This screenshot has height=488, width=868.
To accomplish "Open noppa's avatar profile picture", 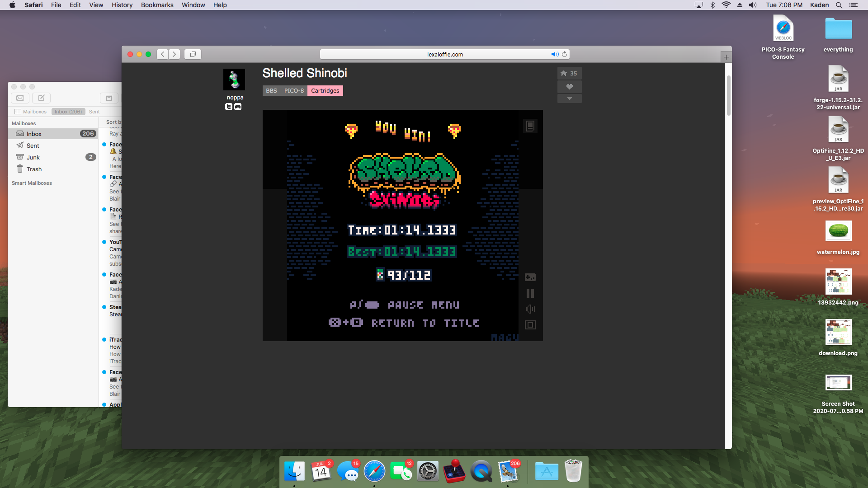I will point(234,80).
